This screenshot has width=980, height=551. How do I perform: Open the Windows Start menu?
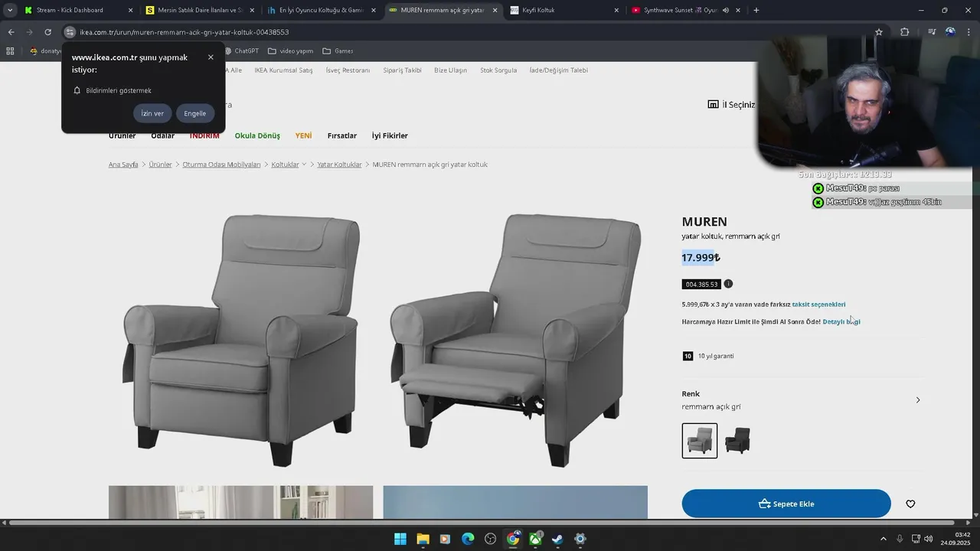click(400, 539)
